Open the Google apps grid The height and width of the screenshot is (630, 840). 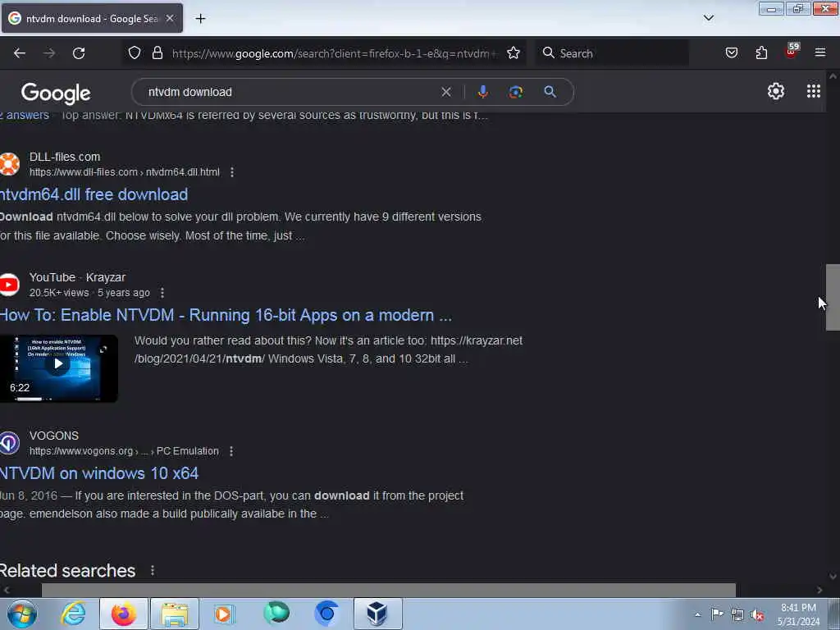point(813,91)
